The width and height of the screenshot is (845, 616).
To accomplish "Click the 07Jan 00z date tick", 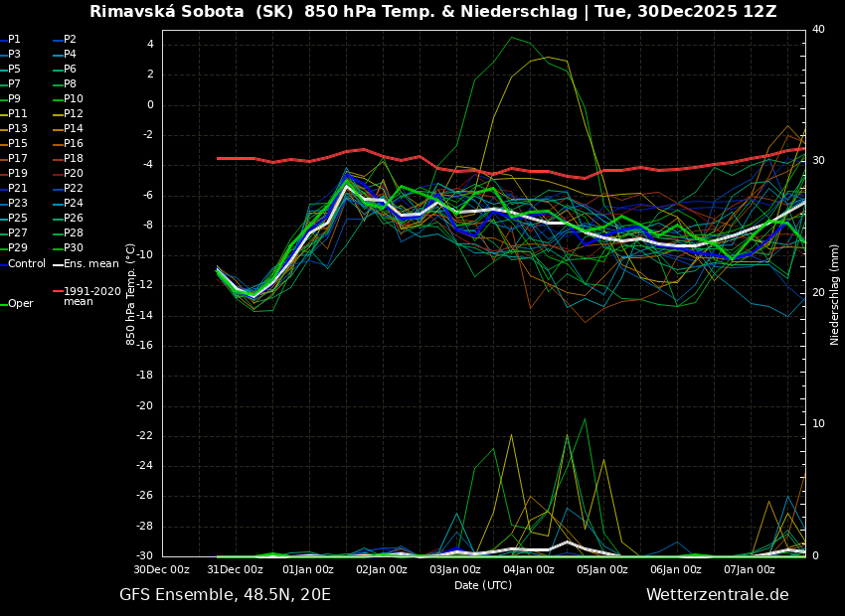I will click(x=750, y=570).
